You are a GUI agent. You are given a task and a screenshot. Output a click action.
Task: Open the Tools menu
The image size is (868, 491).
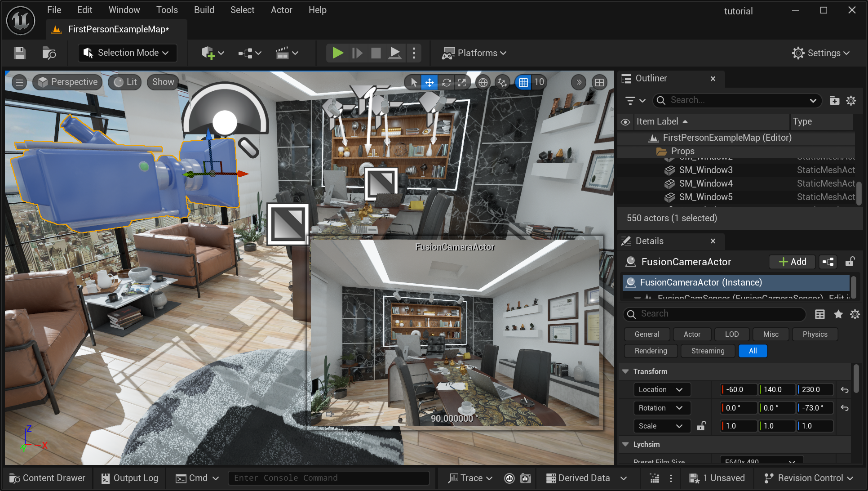coord(167,10)
